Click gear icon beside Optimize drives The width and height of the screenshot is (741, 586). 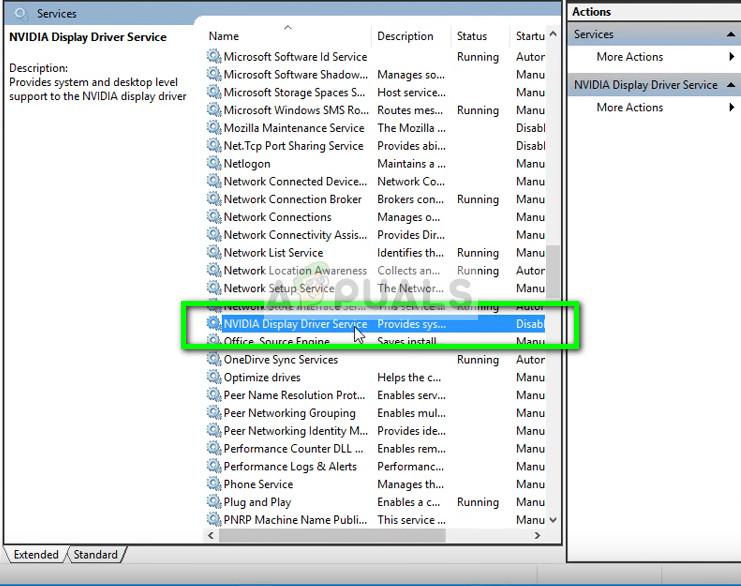(214, 377)
